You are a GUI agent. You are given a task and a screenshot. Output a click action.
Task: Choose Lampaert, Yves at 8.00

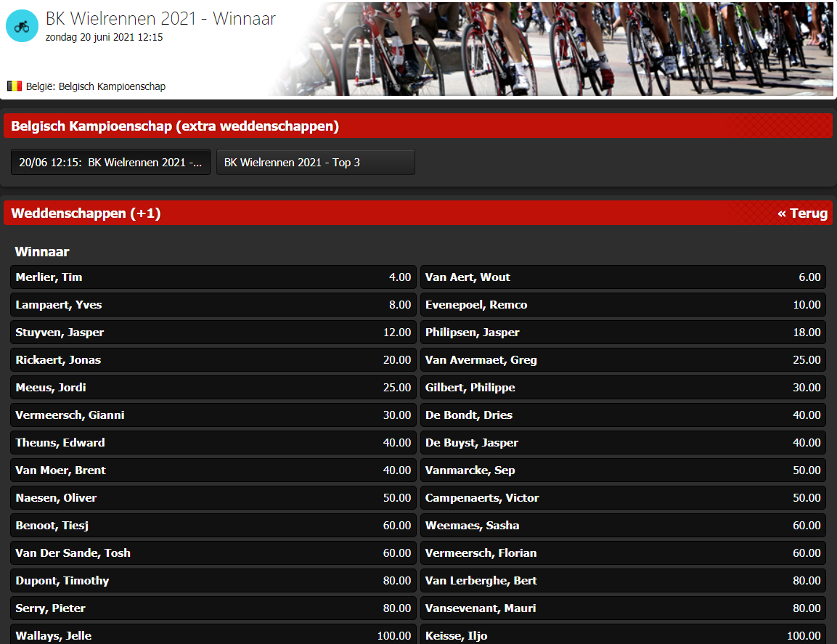[x=213, y=305]
